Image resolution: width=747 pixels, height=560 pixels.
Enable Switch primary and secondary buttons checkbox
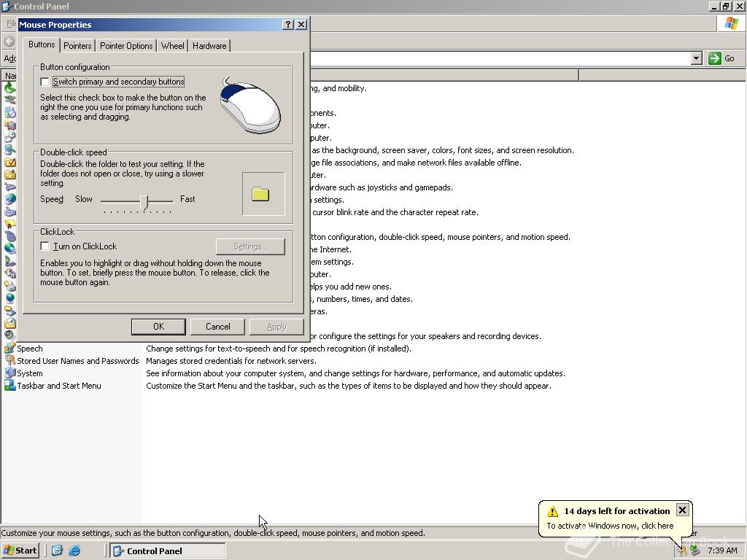click(x=44, y=82)
